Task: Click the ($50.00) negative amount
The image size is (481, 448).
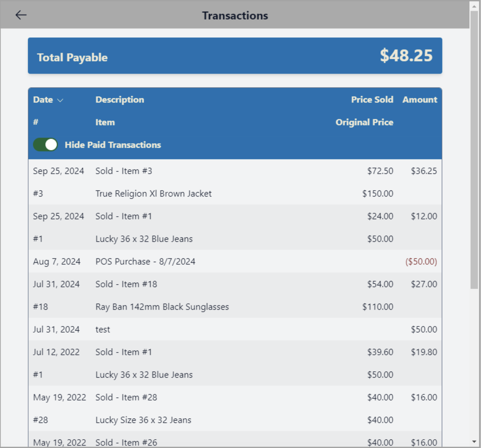Action: (421, 261)
